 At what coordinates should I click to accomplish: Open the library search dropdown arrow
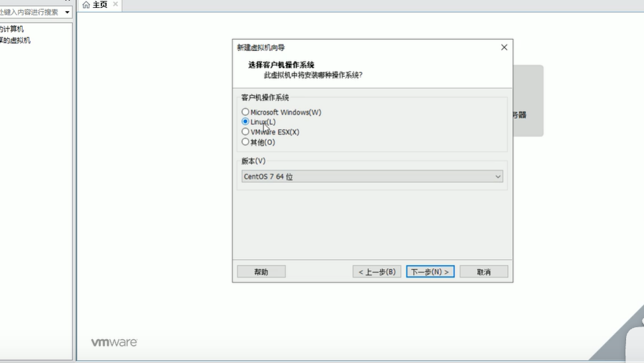coord(68,13)
